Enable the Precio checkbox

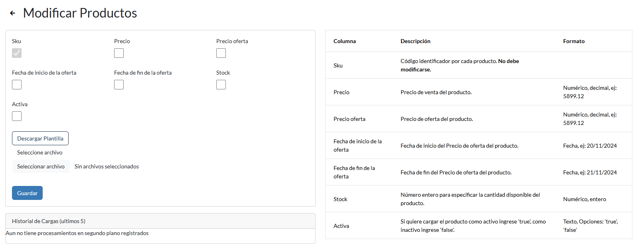click(119, 53)
